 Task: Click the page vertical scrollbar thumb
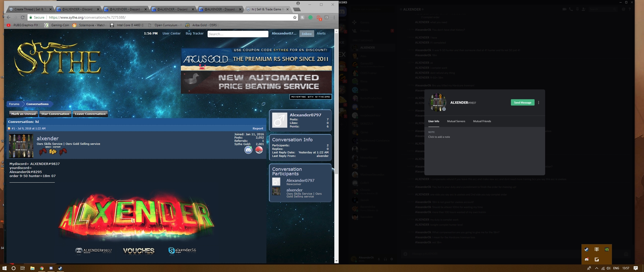tap(336, 103)
